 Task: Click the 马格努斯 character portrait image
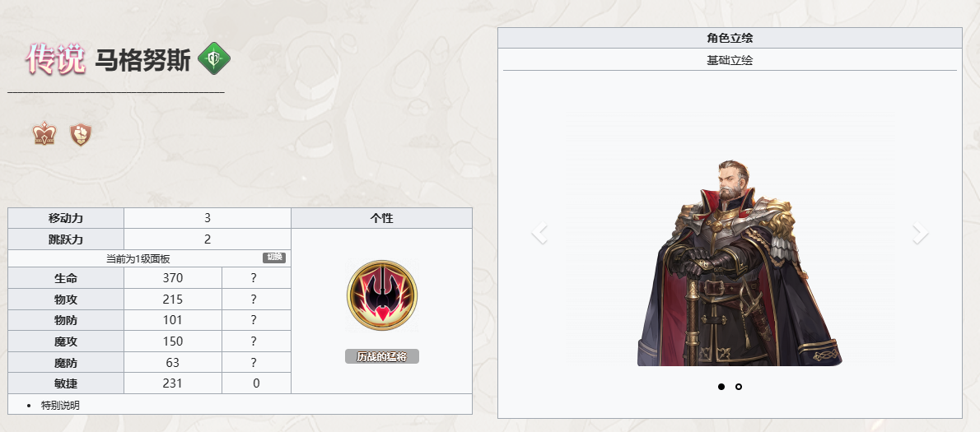pos(740,262)
